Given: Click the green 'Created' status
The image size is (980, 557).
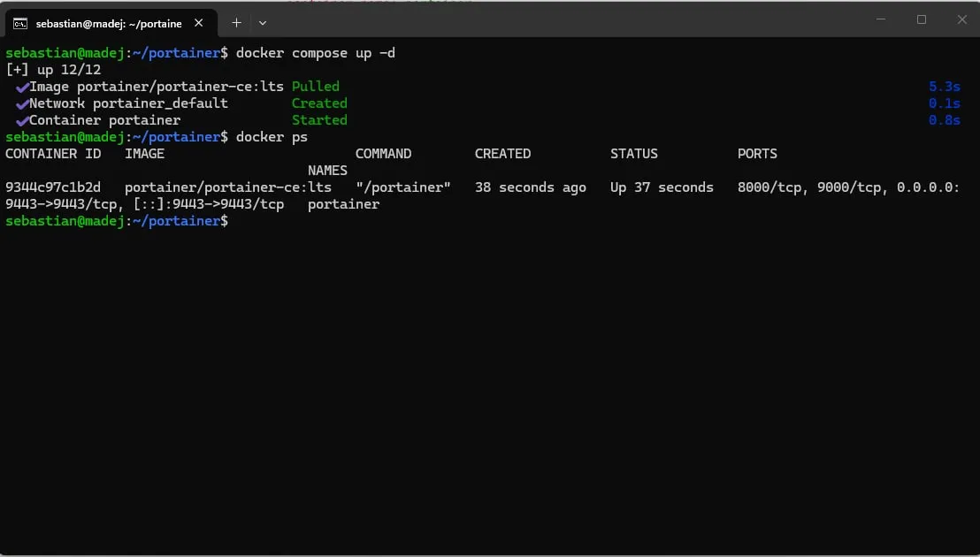Looking at the screenshot, I should [x=319, y=103].
